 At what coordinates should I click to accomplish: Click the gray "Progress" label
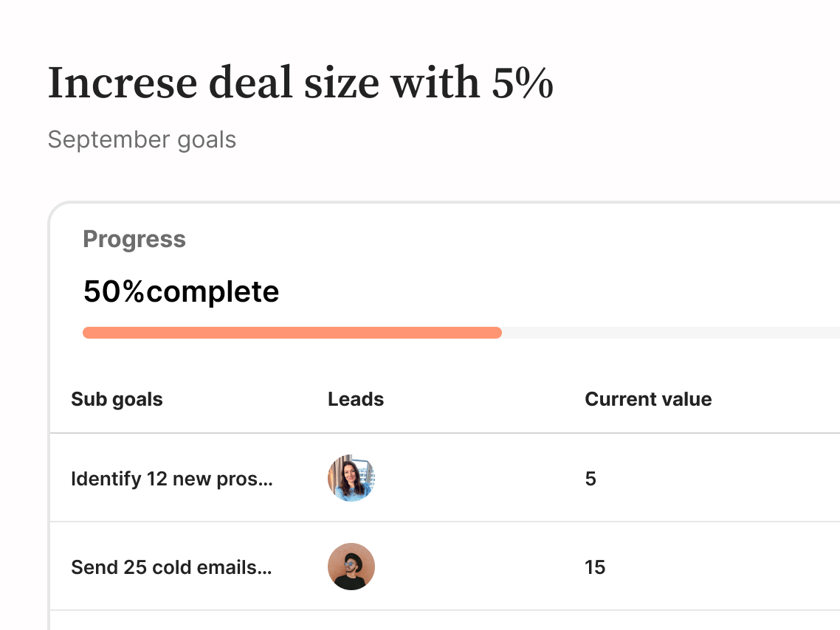tap(134, 239)
